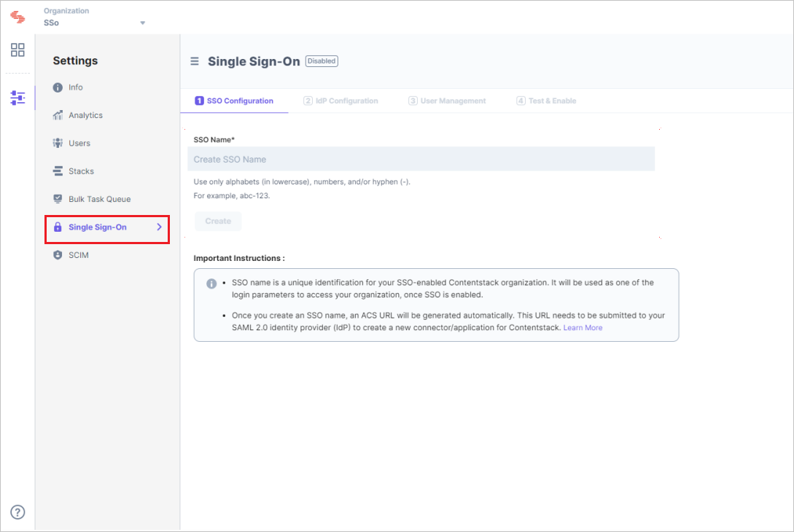Switch to the IdP Configuration tab
This screenshot has width=794, height=532.
pos(341,101)
